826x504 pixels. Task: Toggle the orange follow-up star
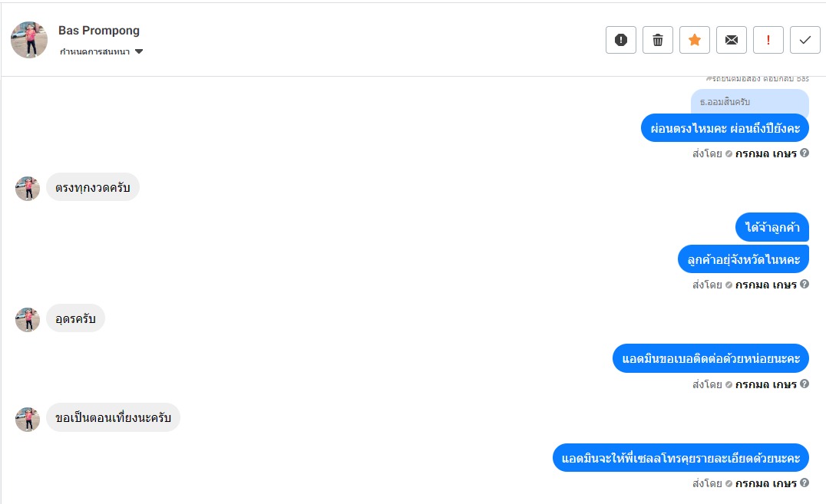click(695, 40)
